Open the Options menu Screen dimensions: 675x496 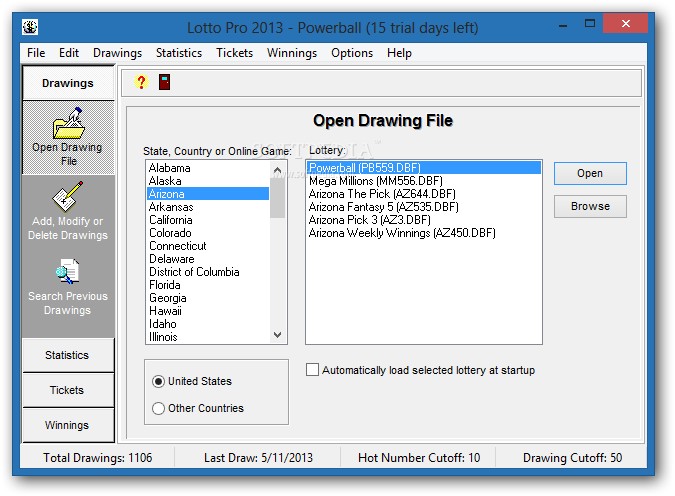point(352,53)
